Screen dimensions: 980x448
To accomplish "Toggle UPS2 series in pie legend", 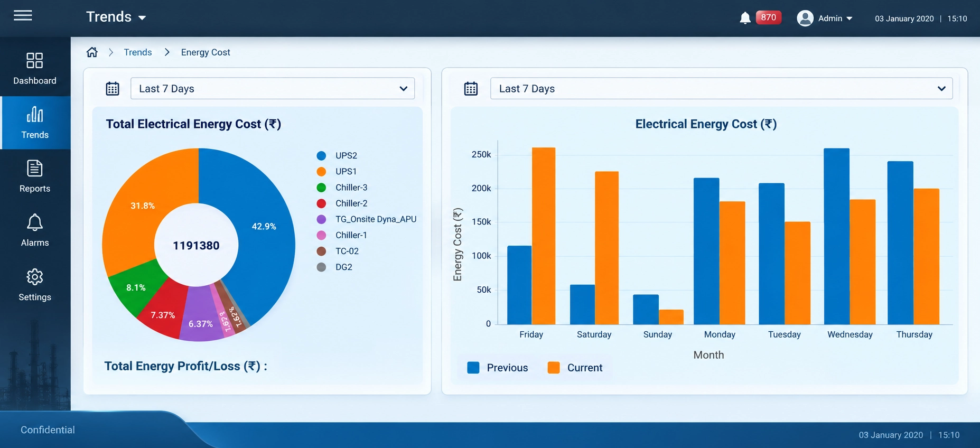I will coord(337,155).
